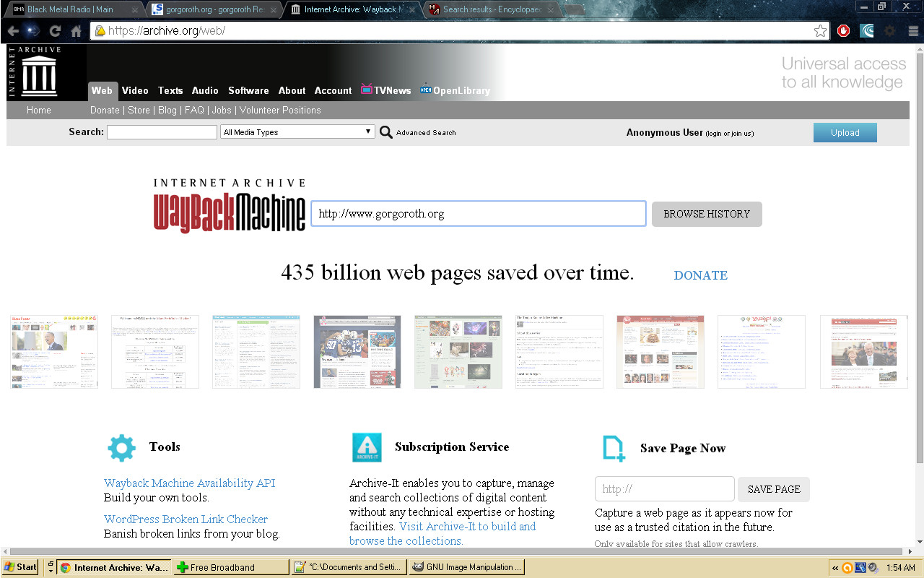Bookmark this page with the star
Viewport: 924px width, 578px height.
pos(820,31)
